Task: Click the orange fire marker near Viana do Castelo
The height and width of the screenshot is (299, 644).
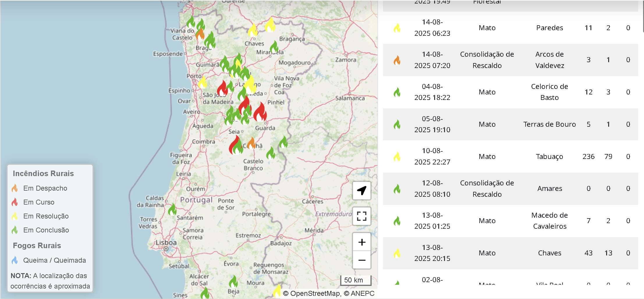Action: coord(200,34)
